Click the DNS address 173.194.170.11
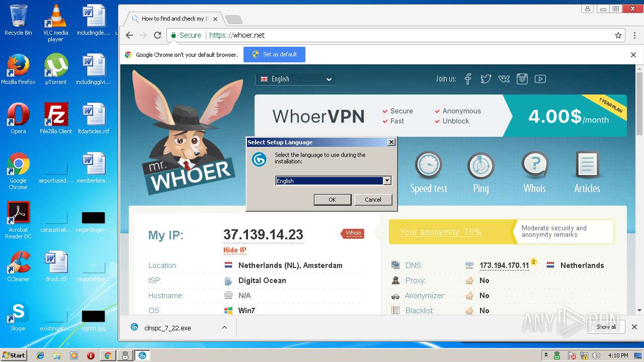This screenshot has width=644, height=362. tap(504, 265)
